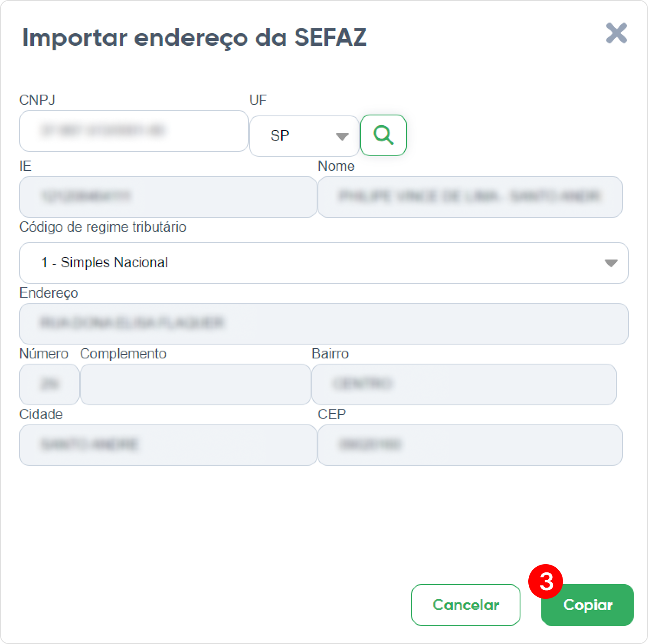Click the Cidade field

[x=168, y=445]
